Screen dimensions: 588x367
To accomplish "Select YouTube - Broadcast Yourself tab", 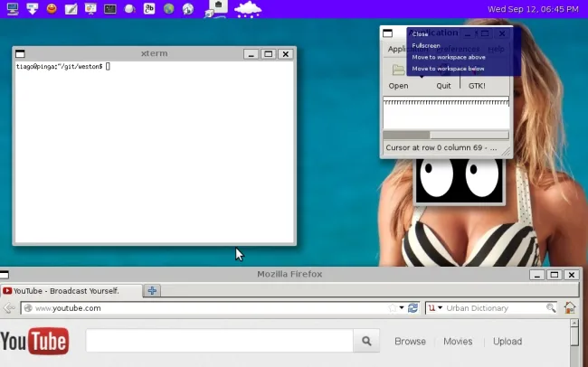I will tap(71, 291).
